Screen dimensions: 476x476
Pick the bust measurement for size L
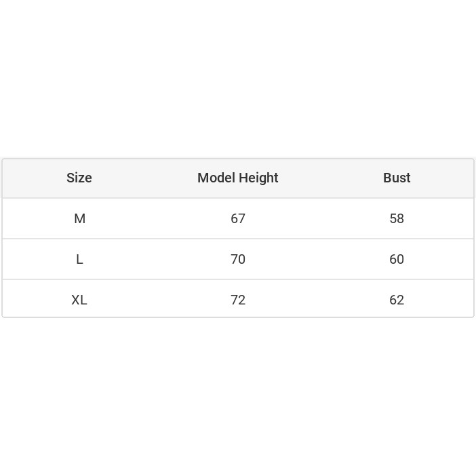(x=397, y=259)
